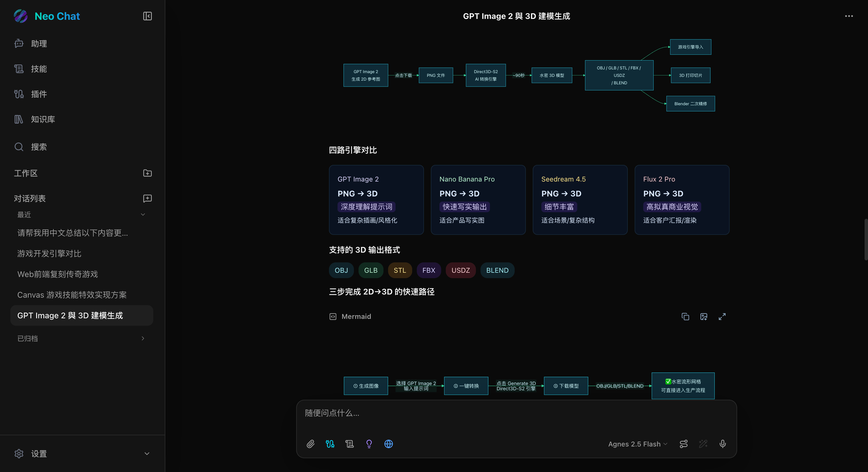Viewport: 868px width, 472px height.
Task: Expand the 设置 settings menu
Action: tap(147, 453)
